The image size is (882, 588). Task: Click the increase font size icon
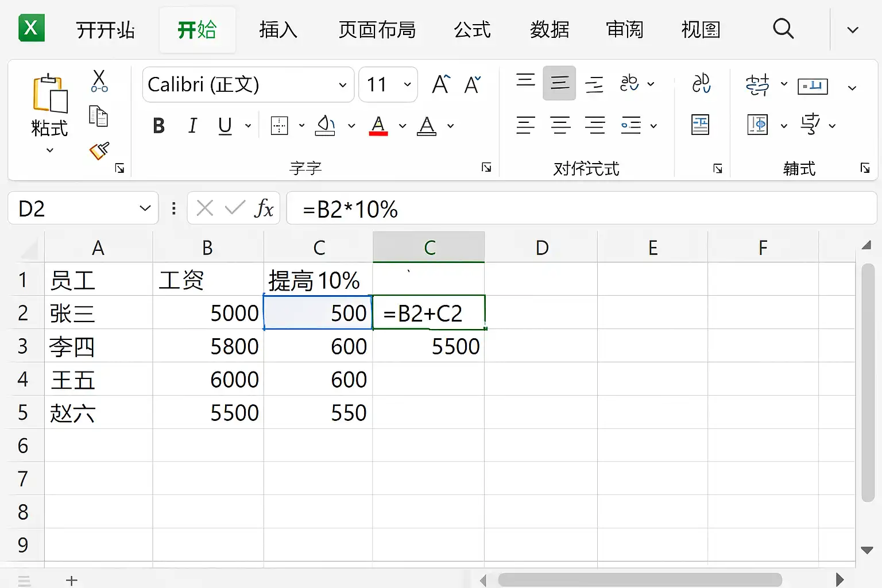click(440, 84)
